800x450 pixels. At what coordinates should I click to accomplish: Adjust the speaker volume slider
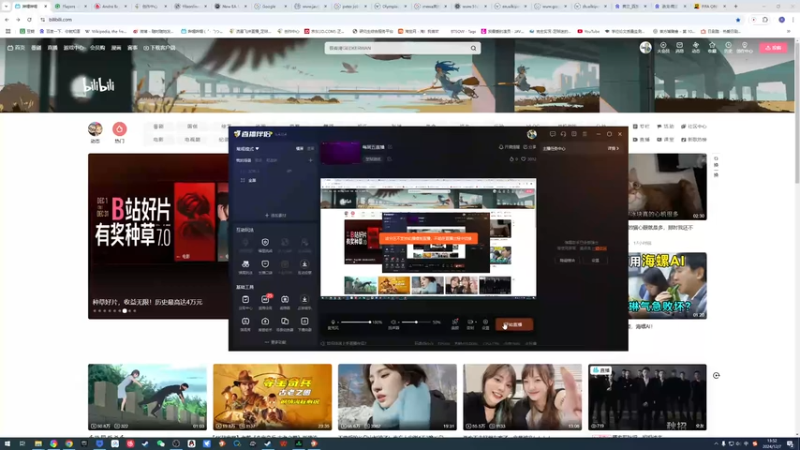coord(416,322)
